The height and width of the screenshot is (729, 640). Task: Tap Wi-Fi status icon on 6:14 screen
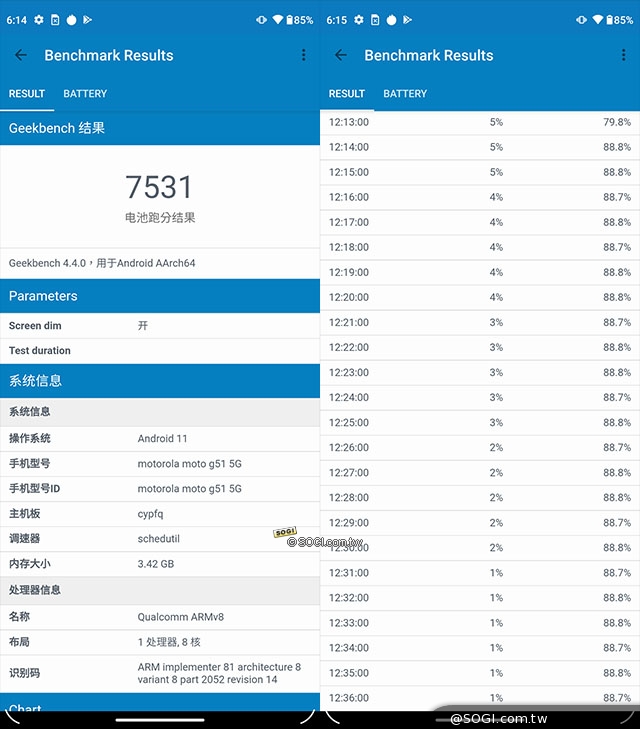pyautogui.click(x=276, y=20)
